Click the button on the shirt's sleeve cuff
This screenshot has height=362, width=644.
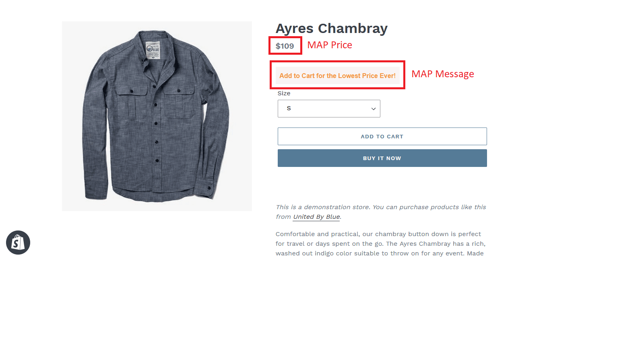209,188
